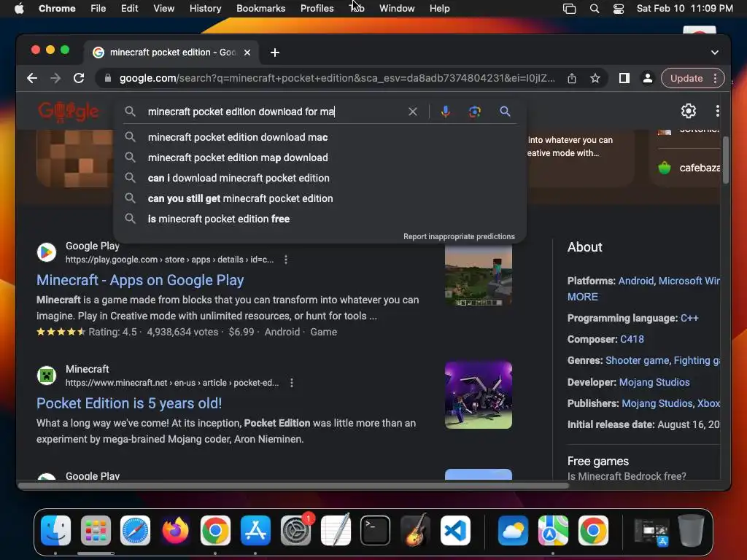747x560 pixels.
Task: Open the Apple menu
Action: click(19, 9)
